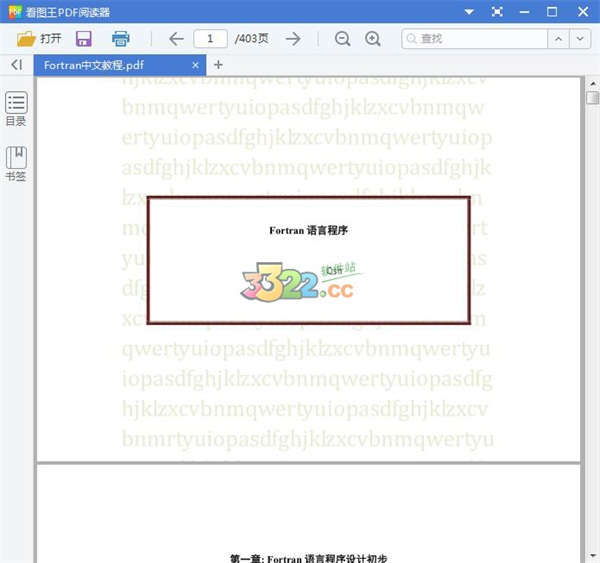Click the '/403页' page count text
Viewport: 600px width, 563px height.
coord(251,39)
